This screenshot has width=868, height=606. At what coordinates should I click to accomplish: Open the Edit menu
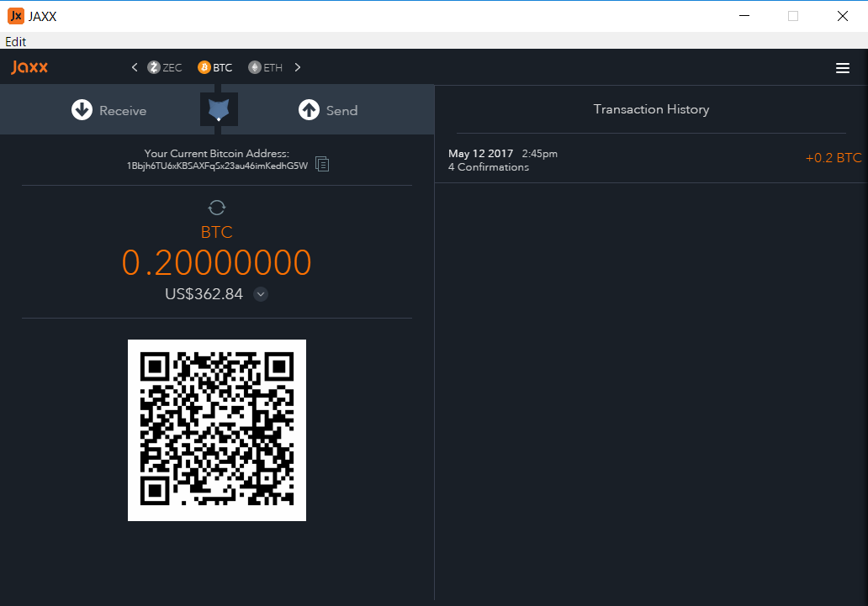pyautogui.click(x=15, y=41)
